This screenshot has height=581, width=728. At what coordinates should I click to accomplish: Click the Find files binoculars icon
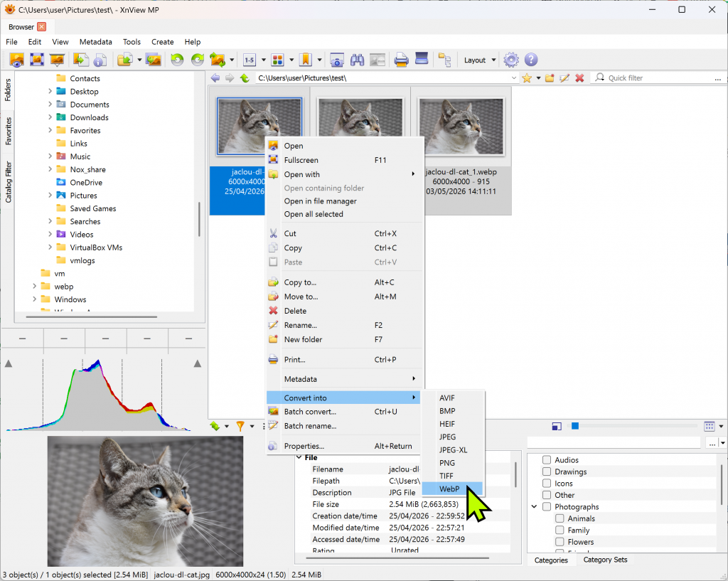(357, 60)
